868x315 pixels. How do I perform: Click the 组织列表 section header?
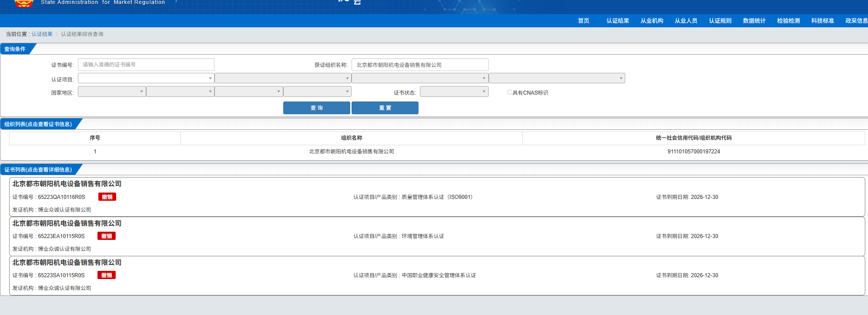[x=38, y=124]
